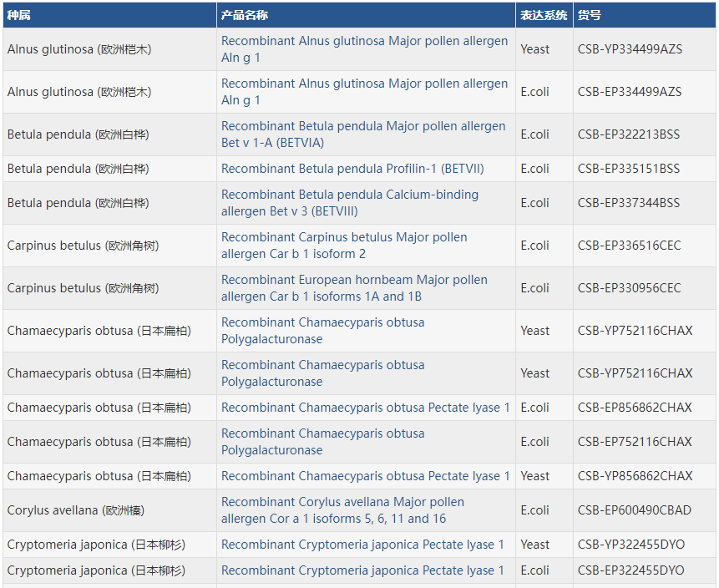
Task: Click the 种属 column header
Action: [x=18, y=15]
